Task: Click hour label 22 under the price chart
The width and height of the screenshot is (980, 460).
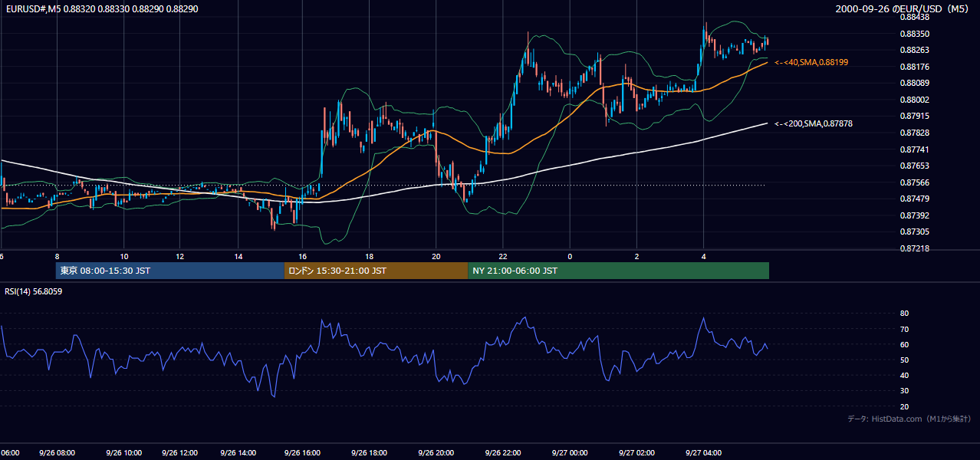Action: pyautogui.click(x=503, y=257)
